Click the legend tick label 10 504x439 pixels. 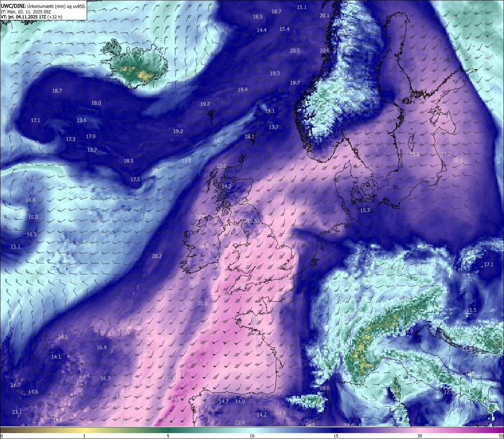pyautogui.click(x=252, y=436)
